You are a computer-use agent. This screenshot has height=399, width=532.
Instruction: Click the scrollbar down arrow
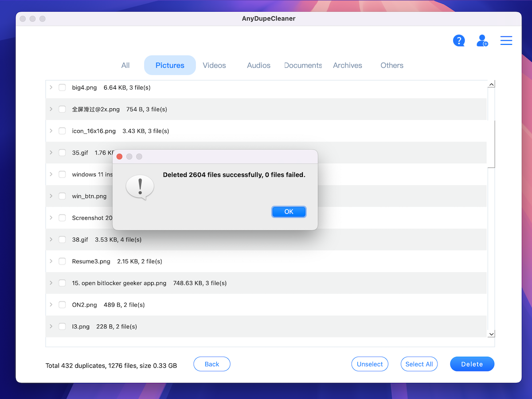click(491, 334)
